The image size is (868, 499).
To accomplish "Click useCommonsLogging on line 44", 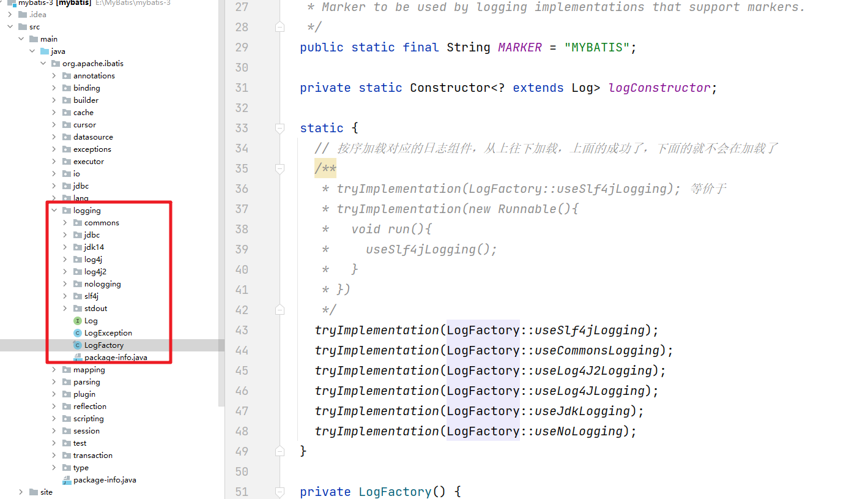I will (x=597, y=351).
